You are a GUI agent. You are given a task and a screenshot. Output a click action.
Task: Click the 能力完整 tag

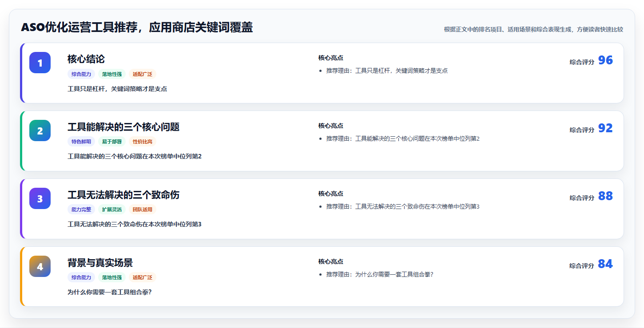(81, 209)
